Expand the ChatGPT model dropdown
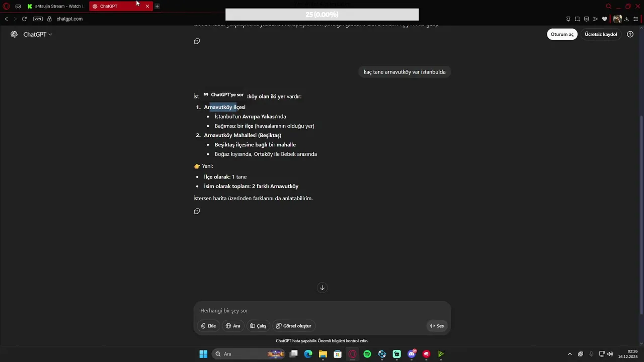 tap(38, 34)
